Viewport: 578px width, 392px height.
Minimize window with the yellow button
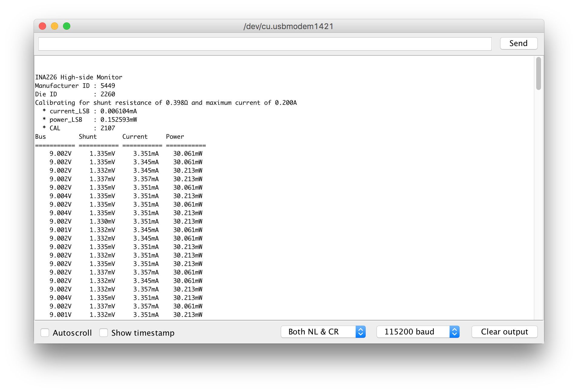point(55,26)
